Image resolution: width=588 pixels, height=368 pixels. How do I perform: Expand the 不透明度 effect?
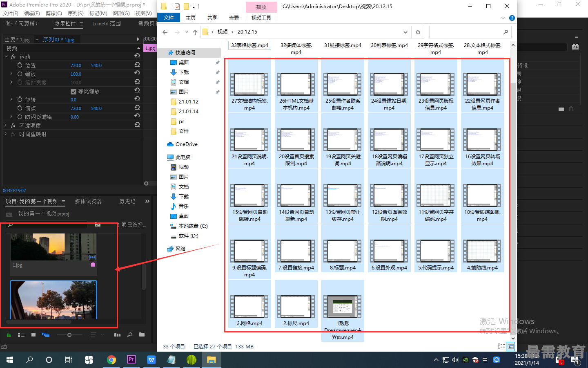point(6,126)
